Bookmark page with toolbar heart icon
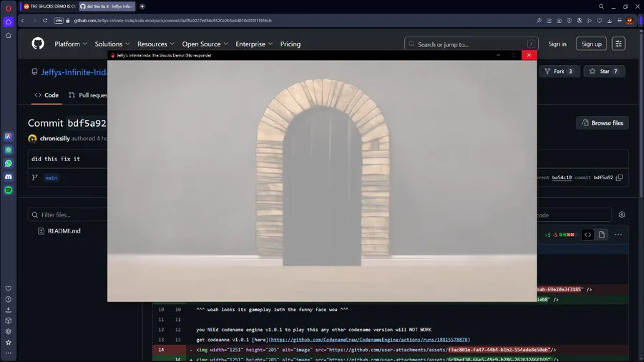 pyautogui.click(x=599, y=21)
